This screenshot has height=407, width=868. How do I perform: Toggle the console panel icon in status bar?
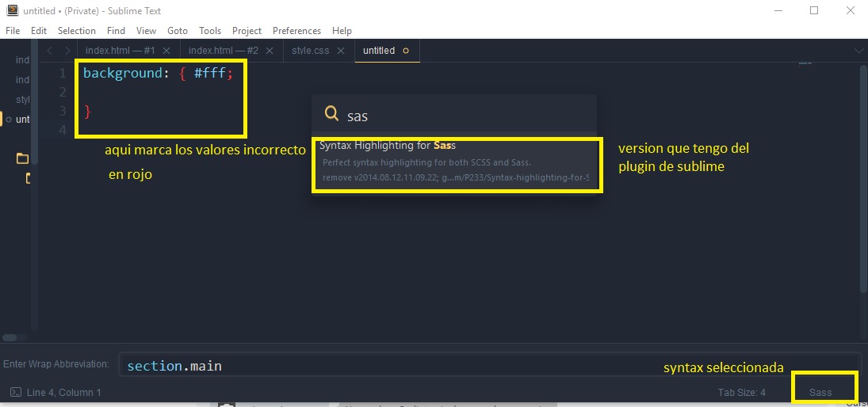coord(16,392)
